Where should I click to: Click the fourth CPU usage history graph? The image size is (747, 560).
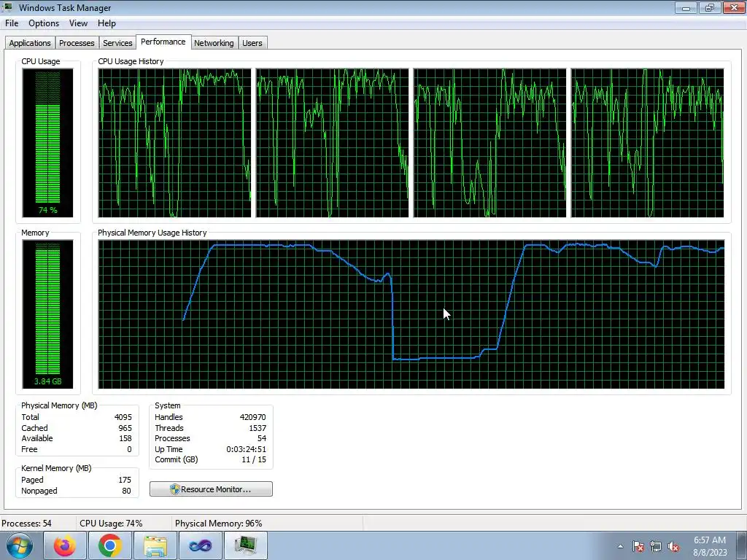pyautogui.click(x=648, y=143)
